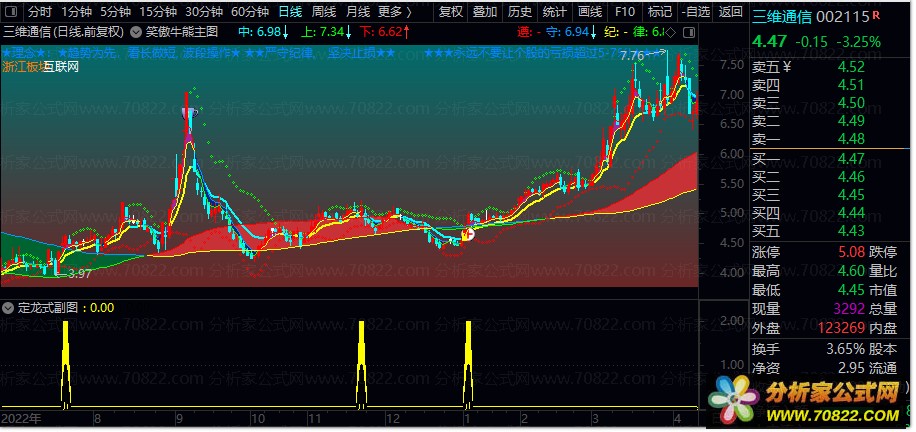Click the 三维通信 stock name in quote panel
Viewport: 916px width, 432px height.
pos(782,17)
